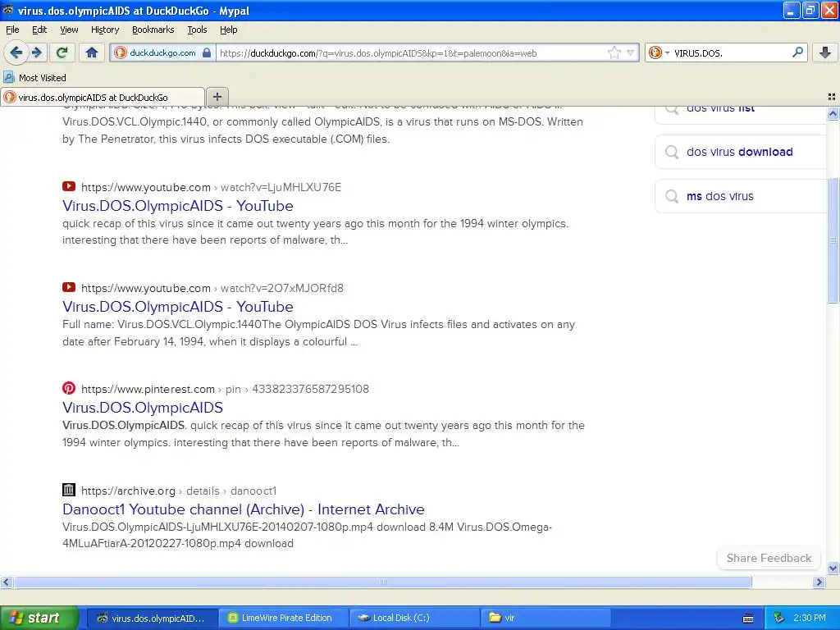
Task: Reload the page with the refresh icon
Action: tap(62, 52)
